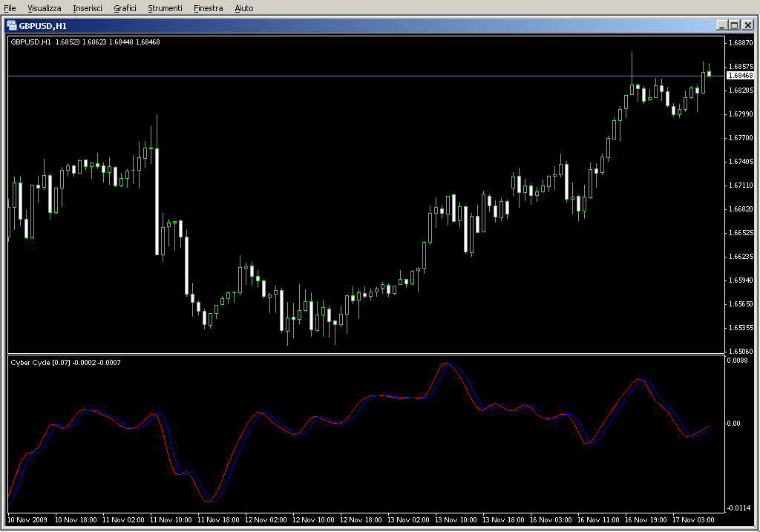
Task: Click the 17 Nov 03:00 time label
Action: (x=694, y=520)
